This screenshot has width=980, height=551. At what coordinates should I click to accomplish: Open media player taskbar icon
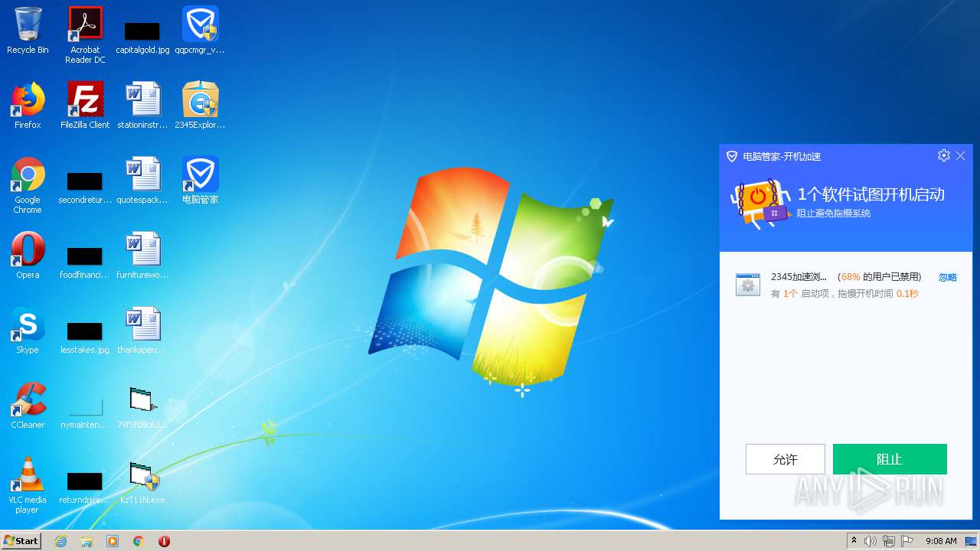[x=113, y=541]
